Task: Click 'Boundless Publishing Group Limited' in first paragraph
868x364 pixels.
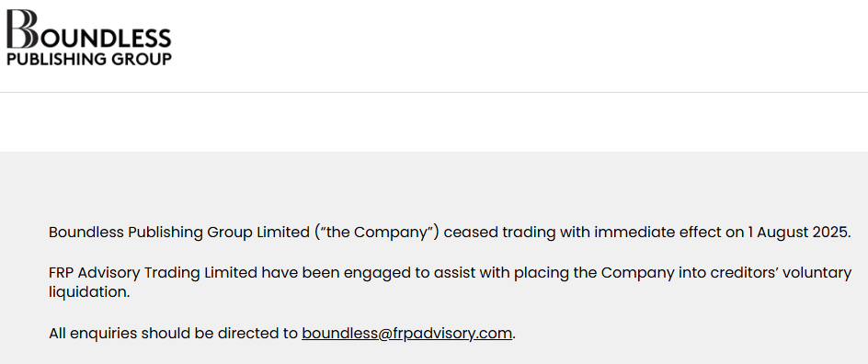Action: coord(178,232)
